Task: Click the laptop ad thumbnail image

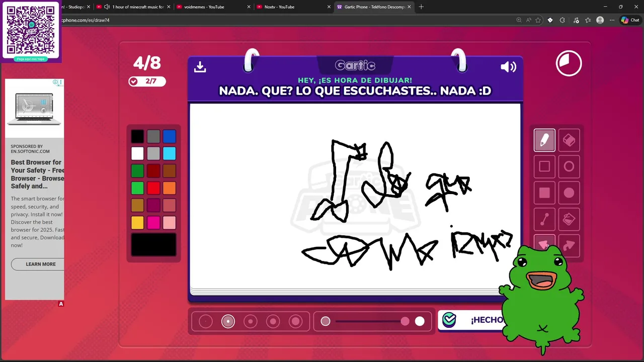Action: [x=35, y=109]
